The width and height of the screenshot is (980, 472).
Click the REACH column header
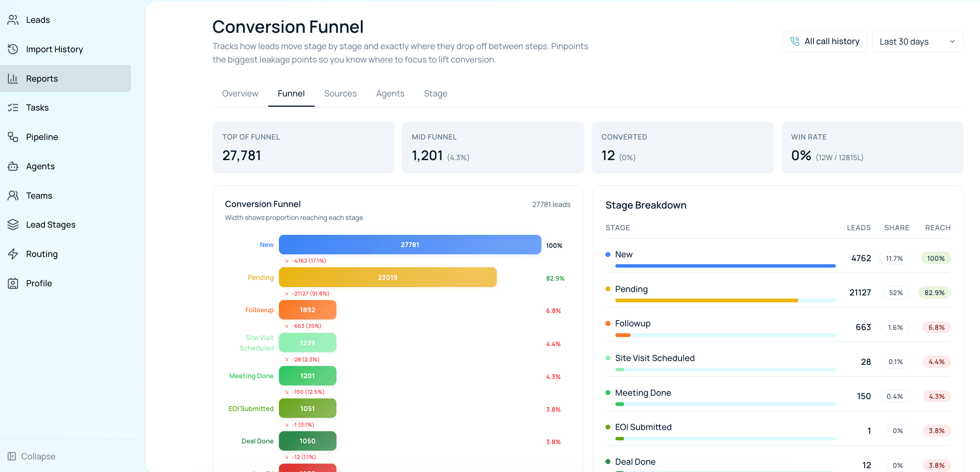938,228
